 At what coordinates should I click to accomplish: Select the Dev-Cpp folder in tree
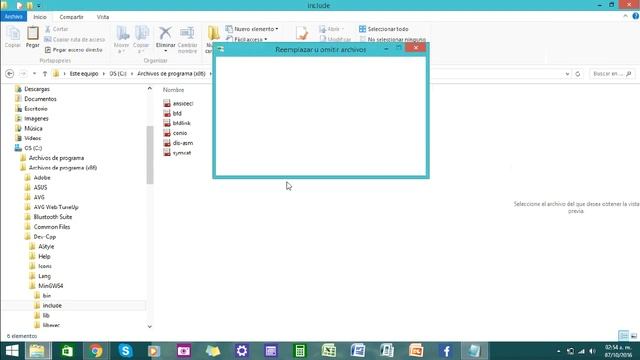click(x=44, y=237)
